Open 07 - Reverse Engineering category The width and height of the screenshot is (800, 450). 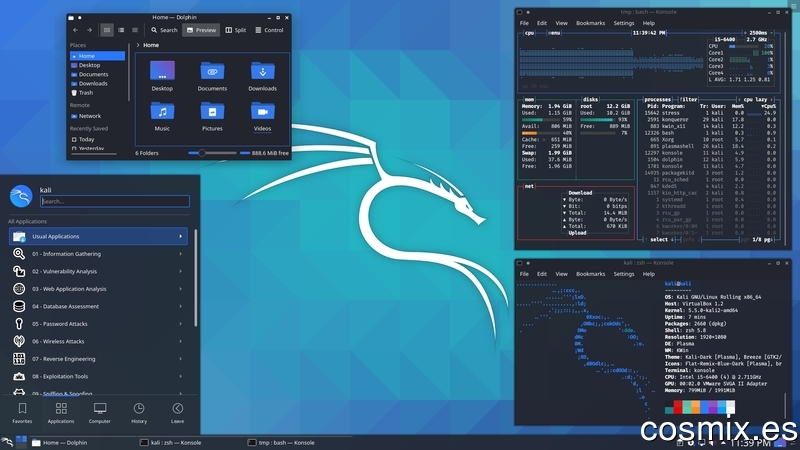pos(98,359)
